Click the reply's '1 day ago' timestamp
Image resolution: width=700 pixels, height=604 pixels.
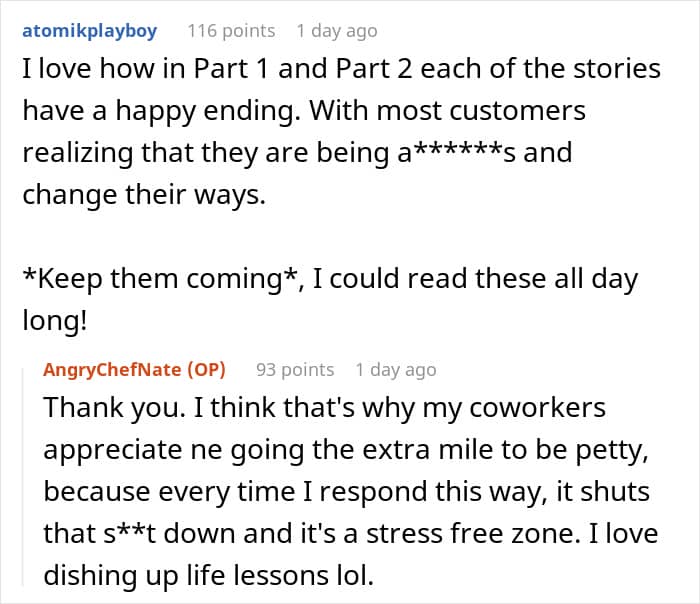point(396,370)
